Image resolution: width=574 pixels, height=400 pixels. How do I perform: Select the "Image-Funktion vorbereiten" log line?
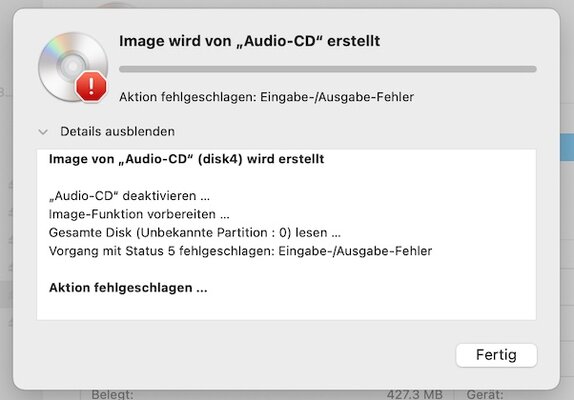[139, 214]
